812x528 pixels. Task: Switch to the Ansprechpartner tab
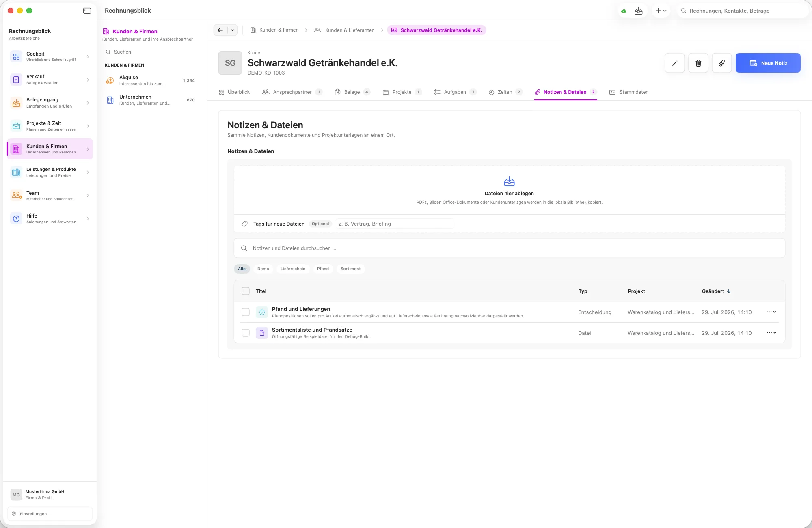pos(292,92)
